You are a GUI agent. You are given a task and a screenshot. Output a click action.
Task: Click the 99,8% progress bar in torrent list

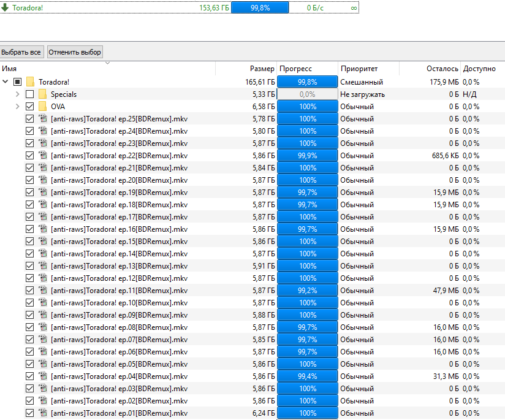coord(260,8)
